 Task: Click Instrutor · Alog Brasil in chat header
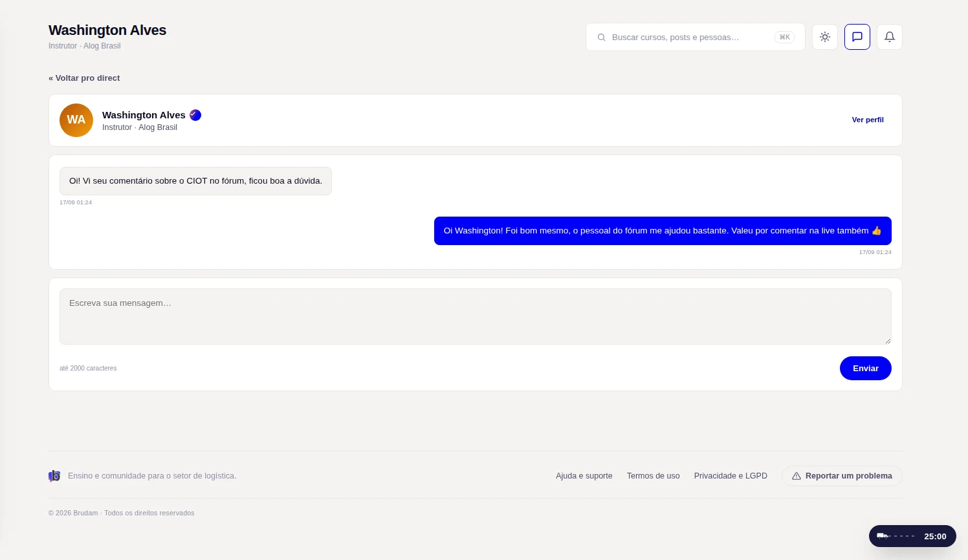(140, 127)
